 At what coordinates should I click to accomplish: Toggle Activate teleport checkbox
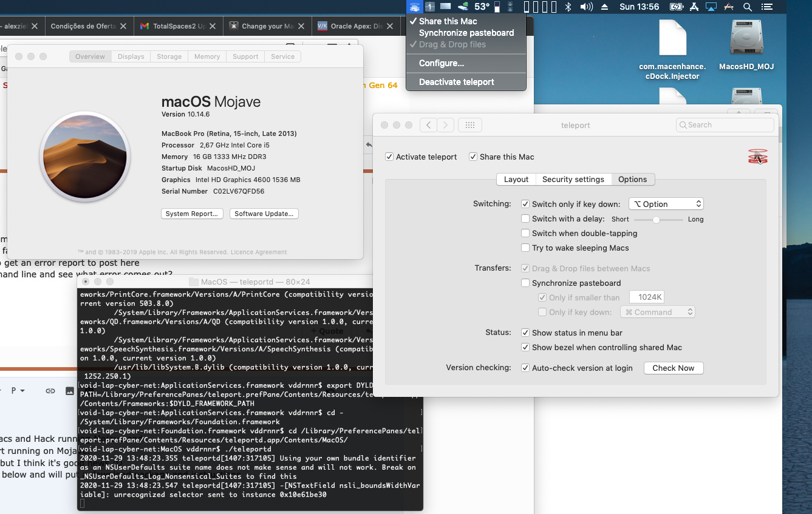coord(389,157)
